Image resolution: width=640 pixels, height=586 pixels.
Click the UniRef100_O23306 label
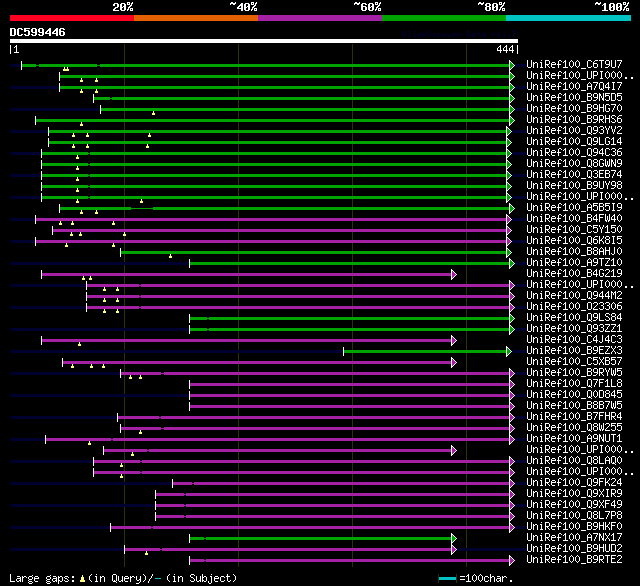[574, 306]
